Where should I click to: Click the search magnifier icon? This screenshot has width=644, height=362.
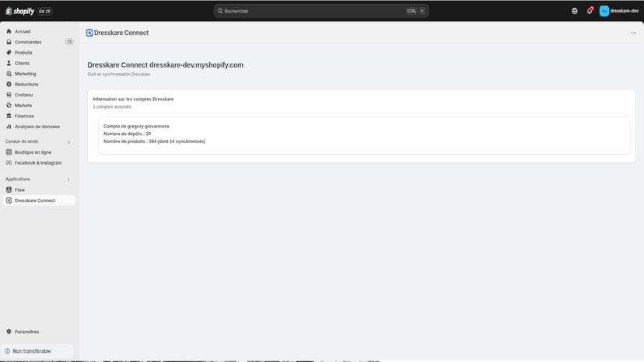(x=220, y=11)
